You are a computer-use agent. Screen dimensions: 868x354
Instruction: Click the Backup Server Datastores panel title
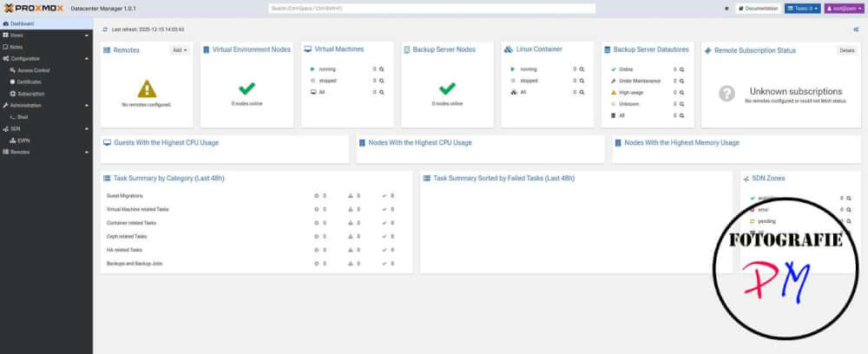point(651,49)
